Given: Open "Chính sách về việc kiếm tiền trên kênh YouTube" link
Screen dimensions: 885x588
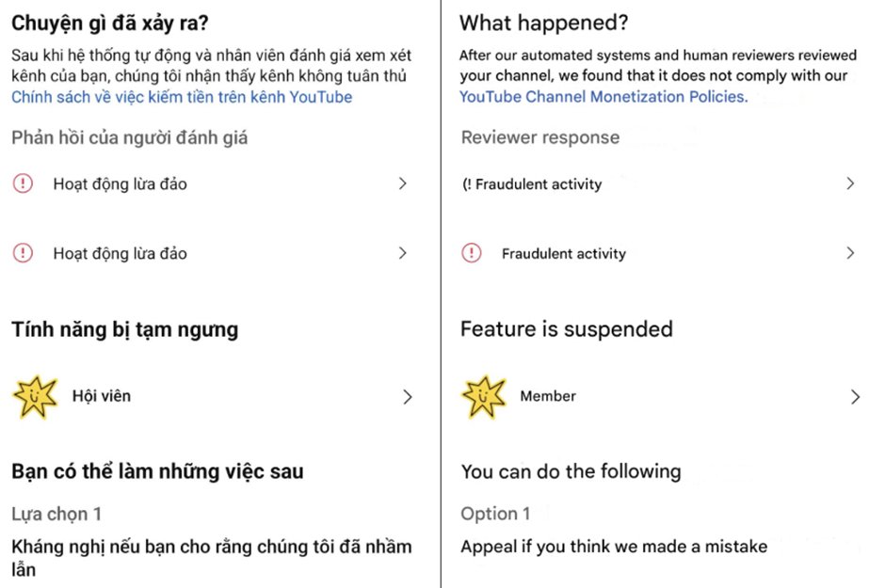Looking at the screenshot, I should pos(182,97).
